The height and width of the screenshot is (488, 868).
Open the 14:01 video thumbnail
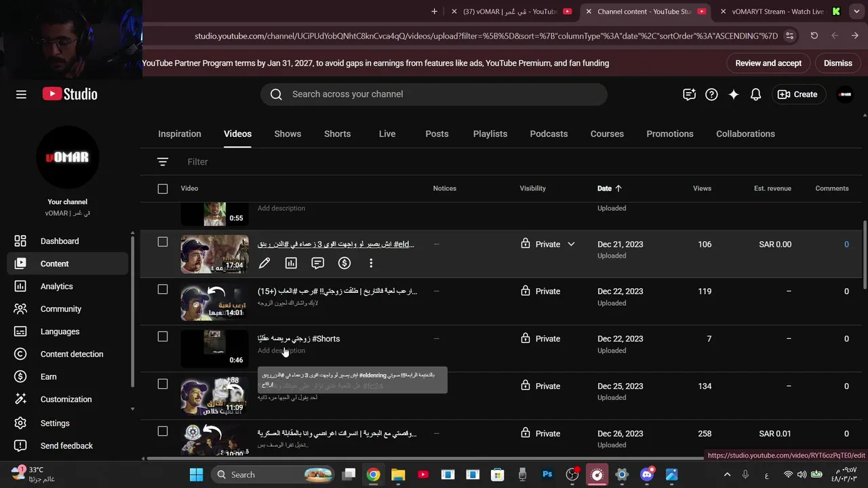215,301
